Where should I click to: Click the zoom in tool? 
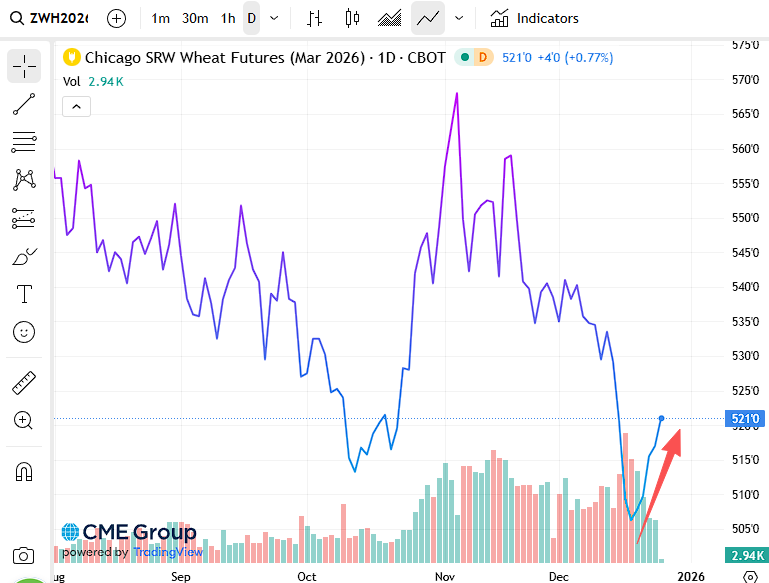(24, 421)
